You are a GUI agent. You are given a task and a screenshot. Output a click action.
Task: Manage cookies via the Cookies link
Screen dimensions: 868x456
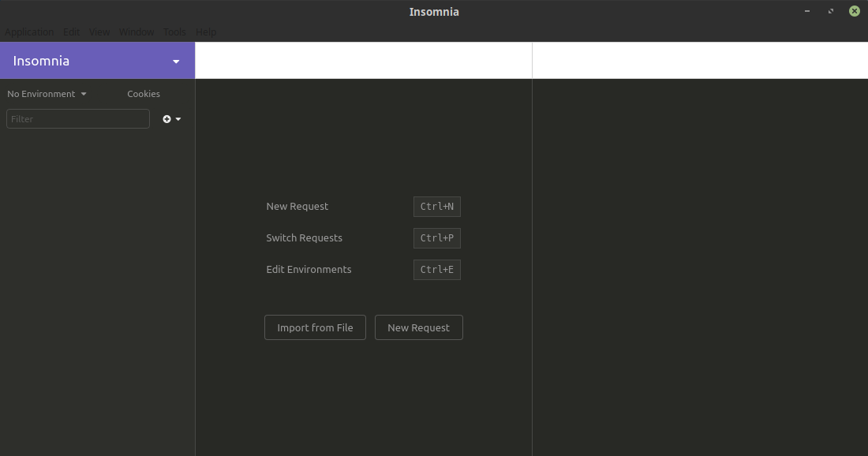pos(143,93)
